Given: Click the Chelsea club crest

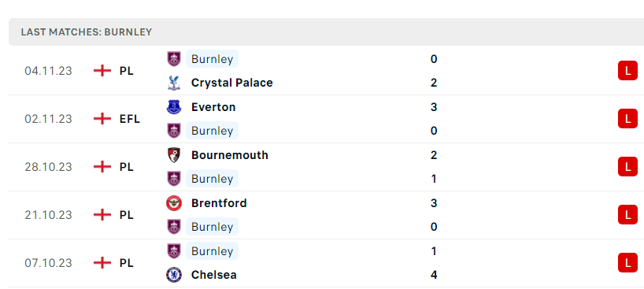Looking at the screenshot, I should pos(174,275).
